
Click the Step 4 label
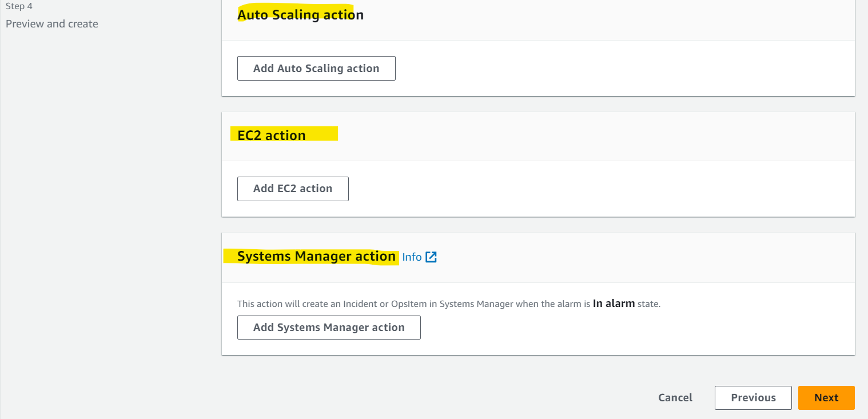(19, 6)
